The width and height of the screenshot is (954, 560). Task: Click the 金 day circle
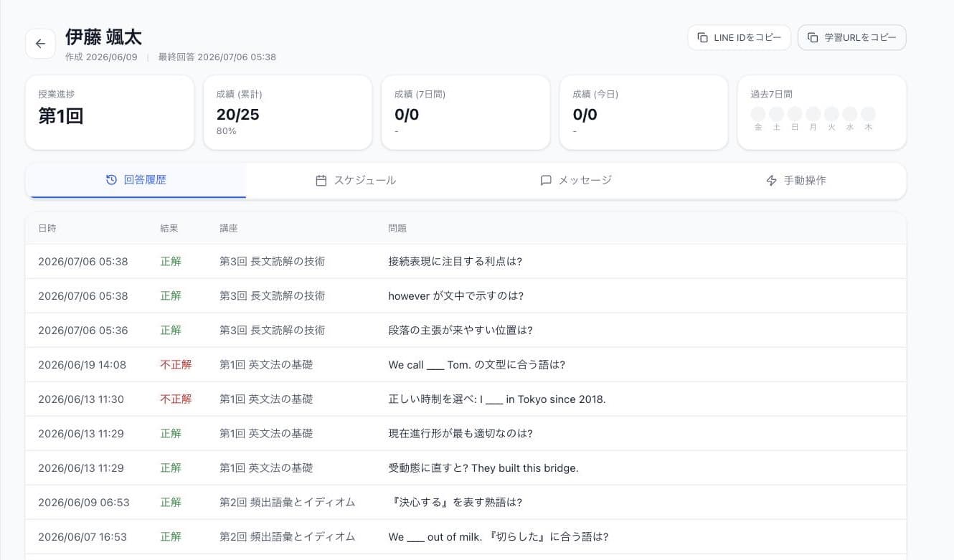point(758,114)
